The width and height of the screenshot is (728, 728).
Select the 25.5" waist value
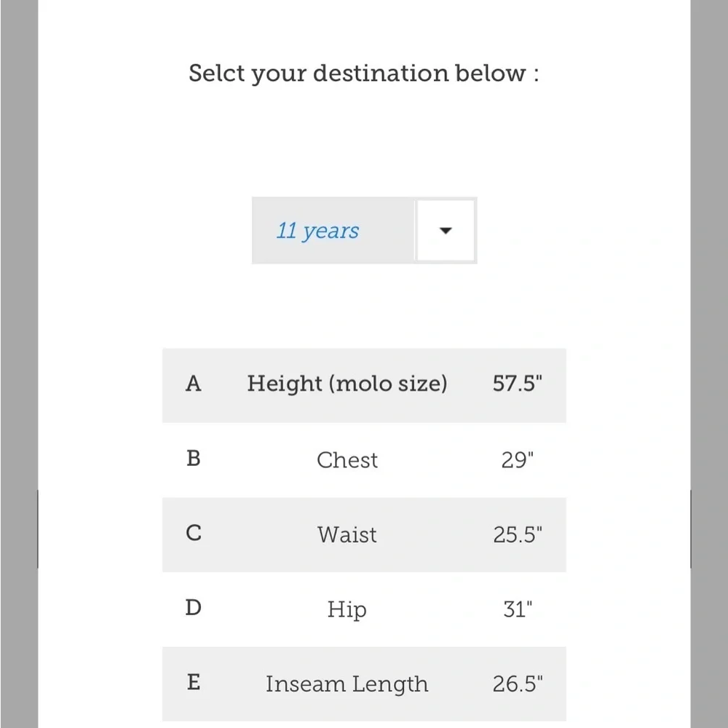(517, 535)
